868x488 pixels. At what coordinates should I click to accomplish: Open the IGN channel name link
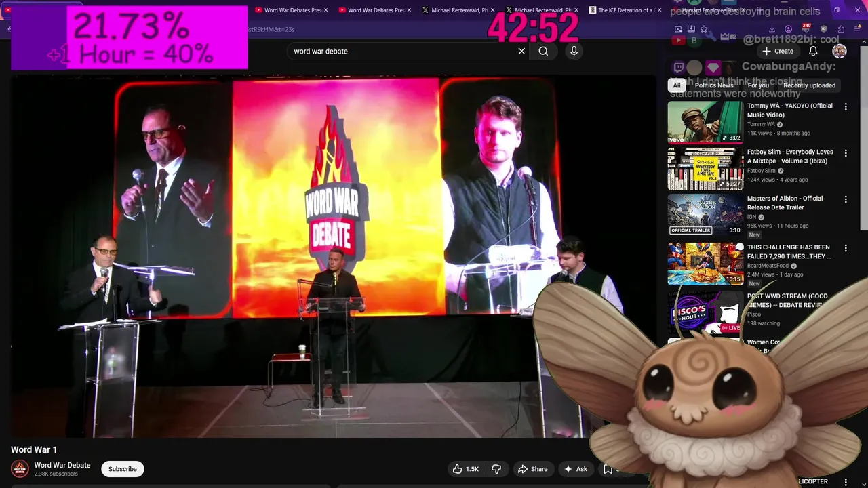[x=751, y=217]
